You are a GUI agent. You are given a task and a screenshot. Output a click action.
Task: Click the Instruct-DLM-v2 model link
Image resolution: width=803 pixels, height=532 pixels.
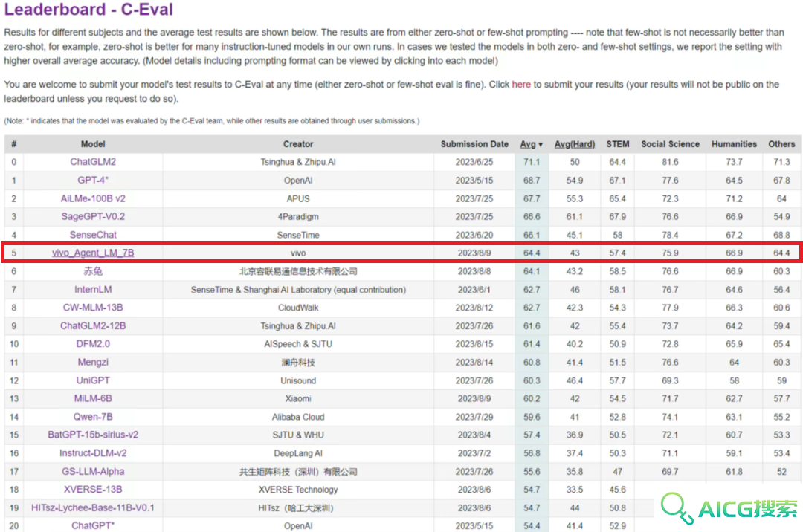click(93, 453)
